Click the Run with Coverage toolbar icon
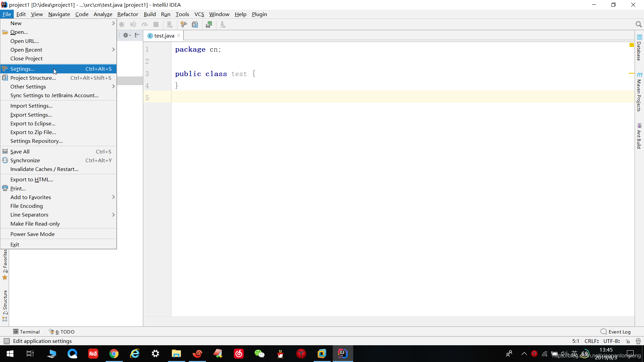The image size is (644, 362). [x=133, y=24]
